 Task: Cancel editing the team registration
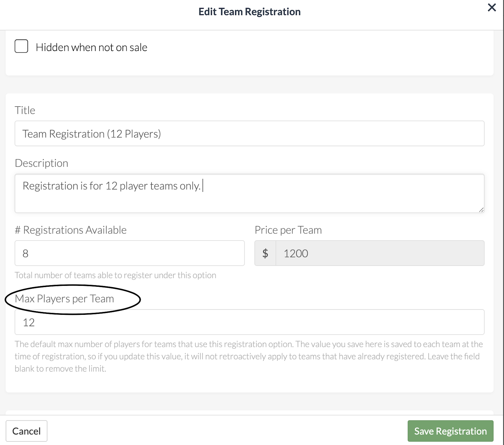click(x=26, y=431)
